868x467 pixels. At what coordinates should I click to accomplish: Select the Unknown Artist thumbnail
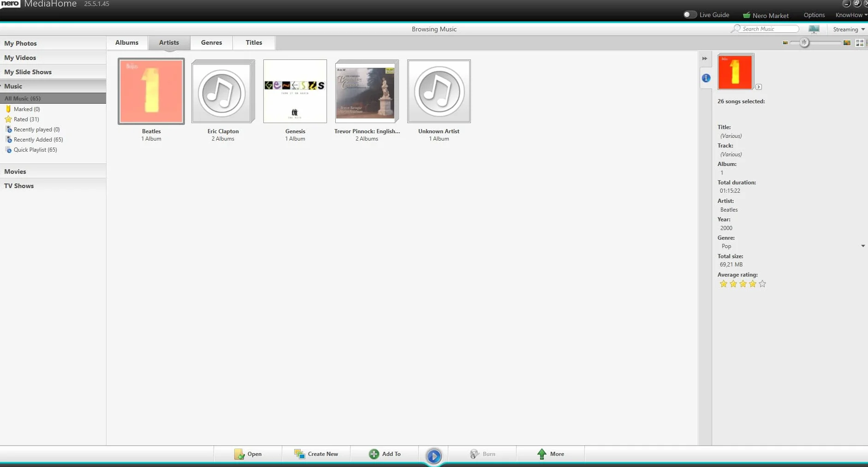tap(439, 91)
